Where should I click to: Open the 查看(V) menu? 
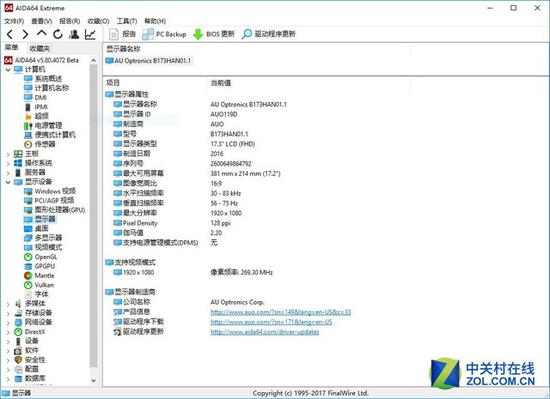point(42,21)
